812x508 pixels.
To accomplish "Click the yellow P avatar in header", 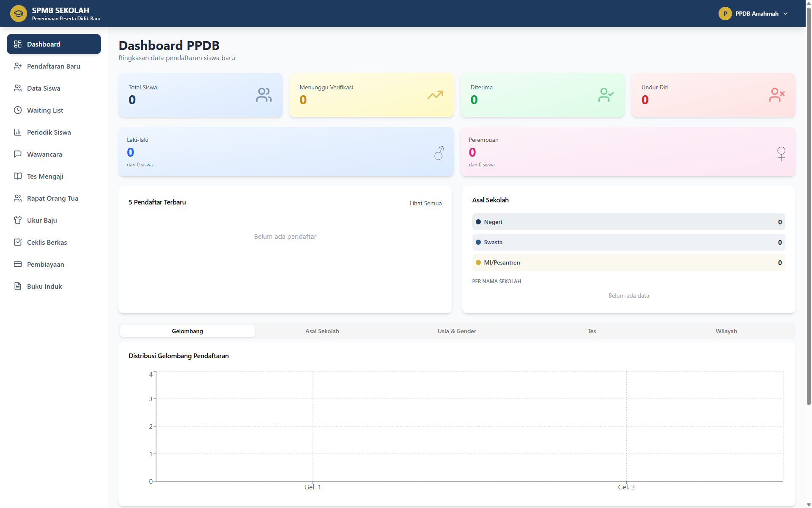I will tap(725, 14).
